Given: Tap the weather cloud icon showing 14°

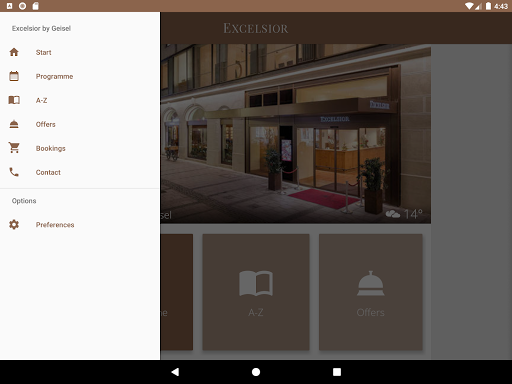Looking at the screenshot, I should (393, 214).
